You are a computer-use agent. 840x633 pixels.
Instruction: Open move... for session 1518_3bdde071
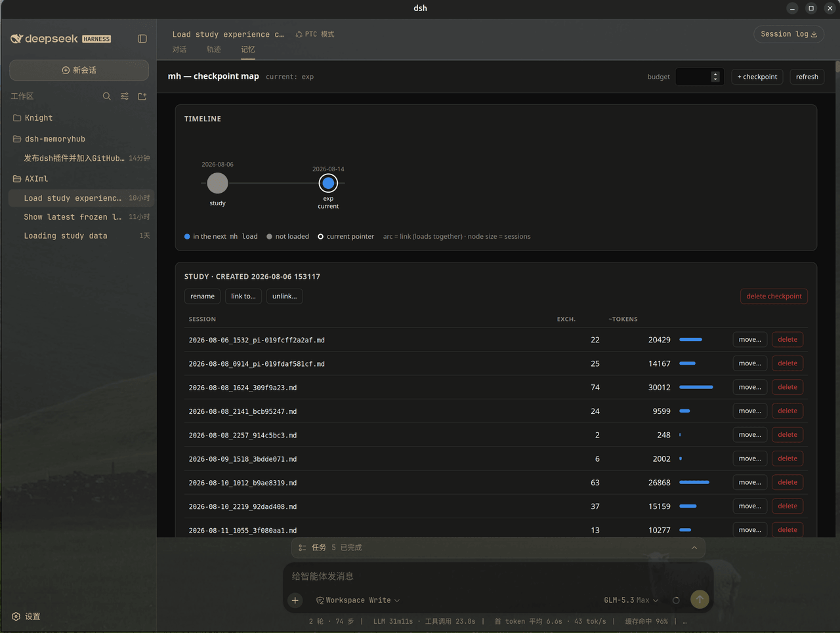coord(750,459)
